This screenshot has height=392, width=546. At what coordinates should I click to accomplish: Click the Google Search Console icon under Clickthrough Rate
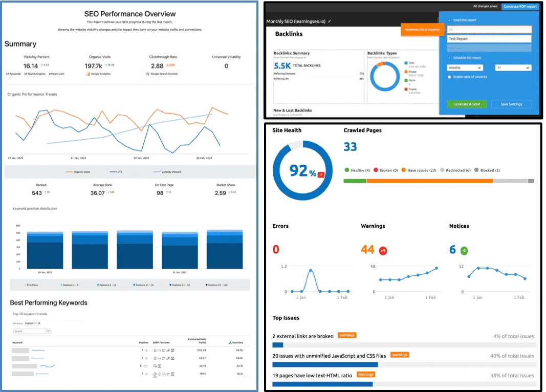click(148, 74)
